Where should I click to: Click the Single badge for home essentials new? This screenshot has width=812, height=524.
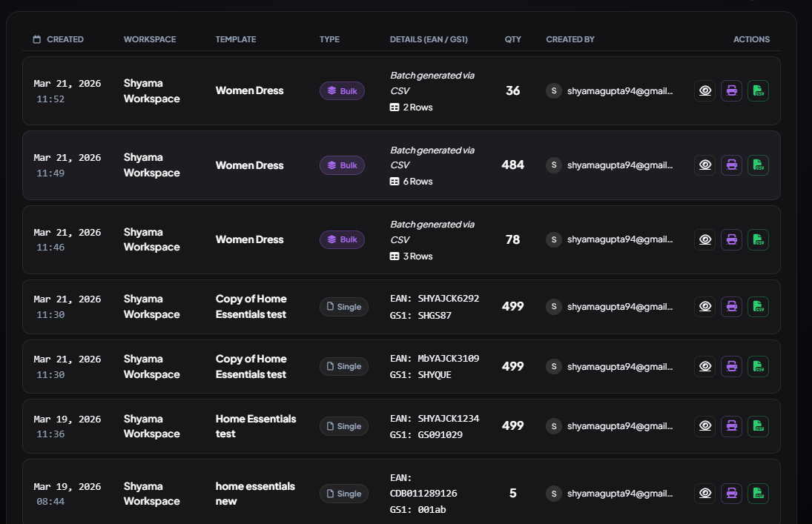coord(344,494)
